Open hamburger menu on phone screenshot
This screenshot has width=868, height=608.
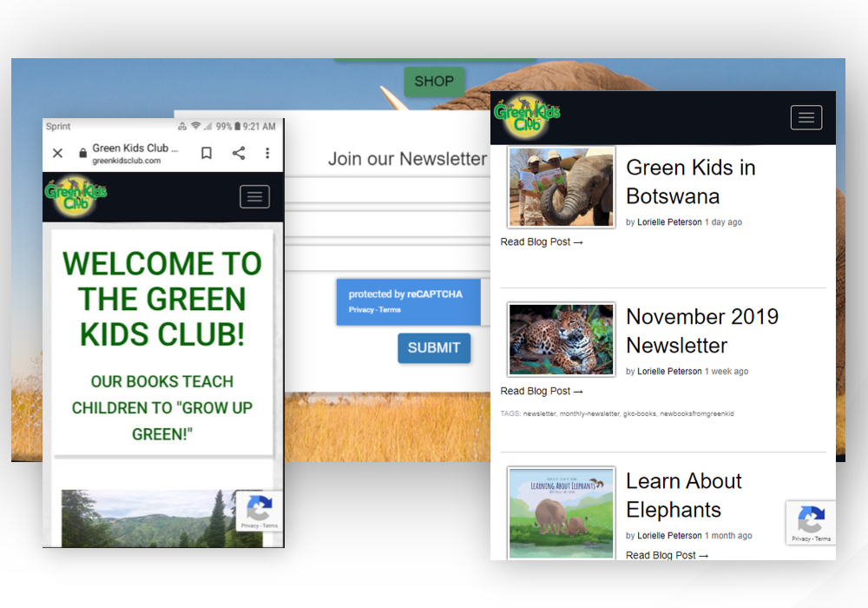[254, 196]
